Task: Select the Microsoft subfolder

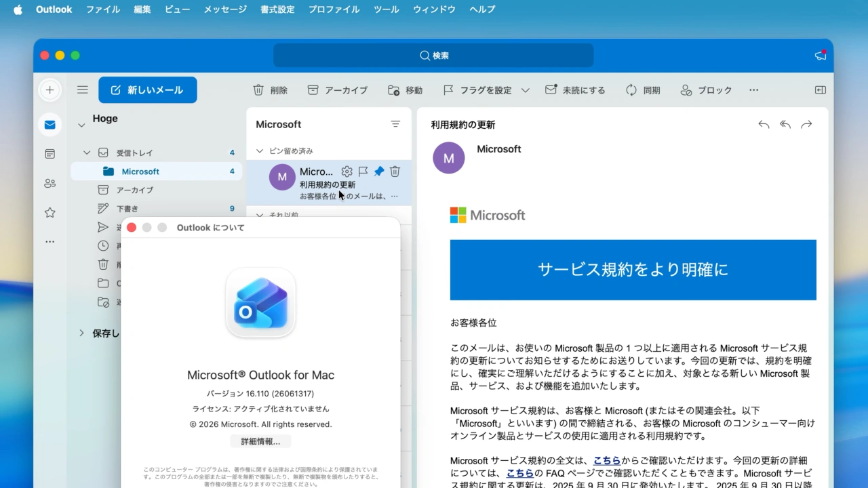Action: 156,171
